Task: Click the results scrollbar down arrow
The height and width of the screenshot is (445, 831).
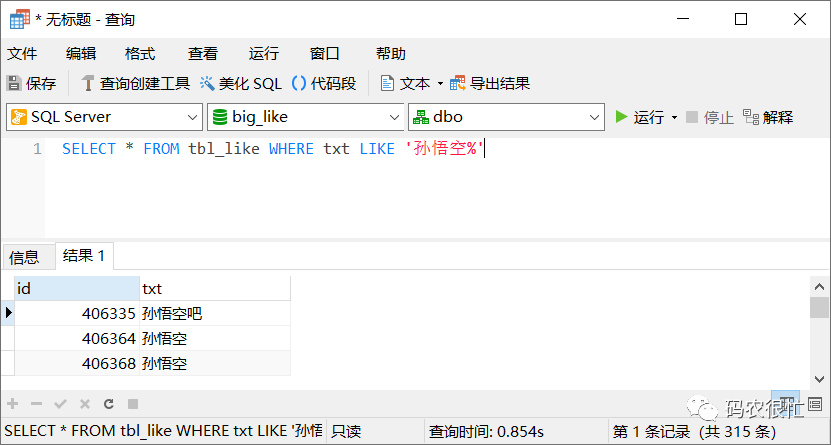Action: click(819, 379)
